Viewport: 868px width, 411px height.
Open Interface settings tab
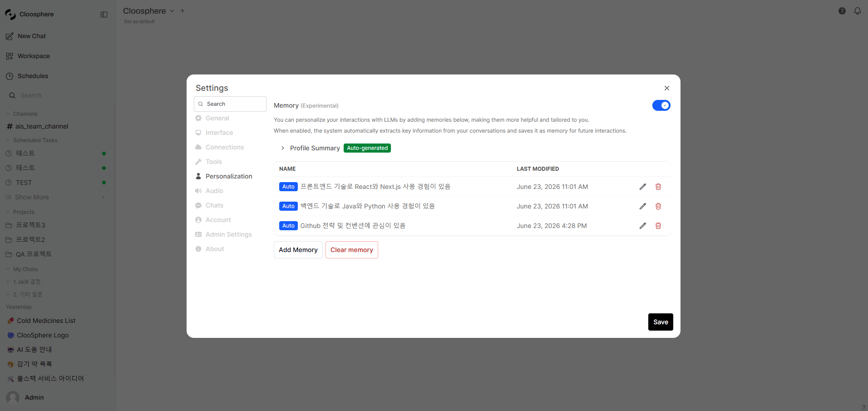[x=219, y=133]
